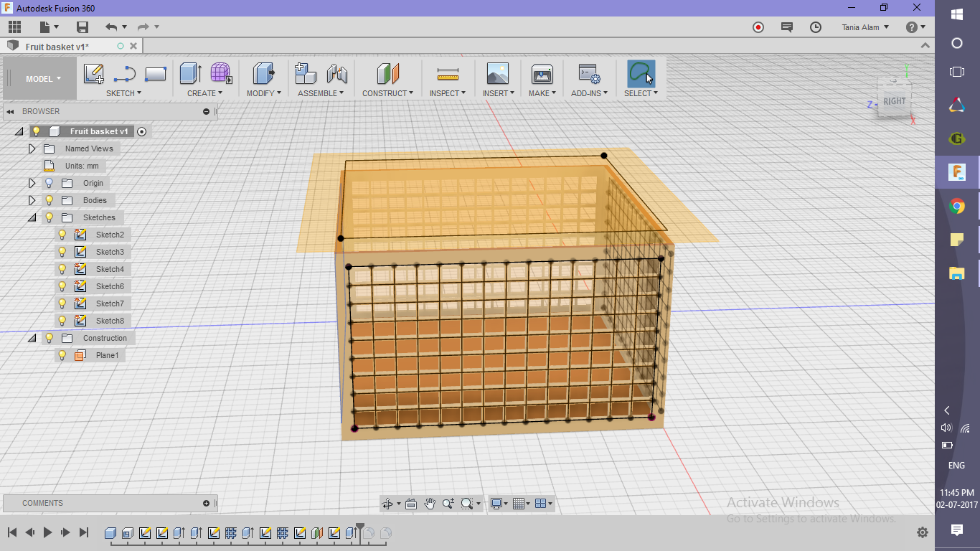Open Display Settings monitor icon
This screenshot has height=551, width=980.
pos(496,504)
